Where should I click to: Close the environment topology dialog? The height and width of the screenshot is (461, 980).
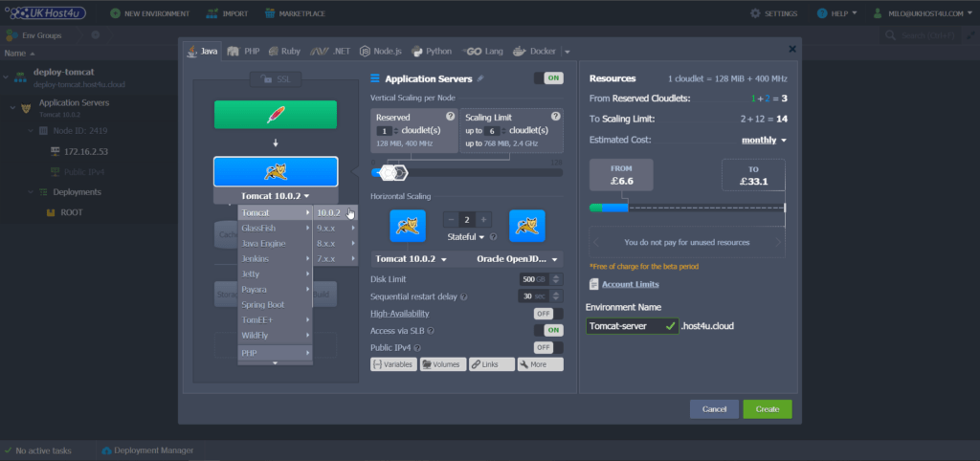(x=791, y=49)
